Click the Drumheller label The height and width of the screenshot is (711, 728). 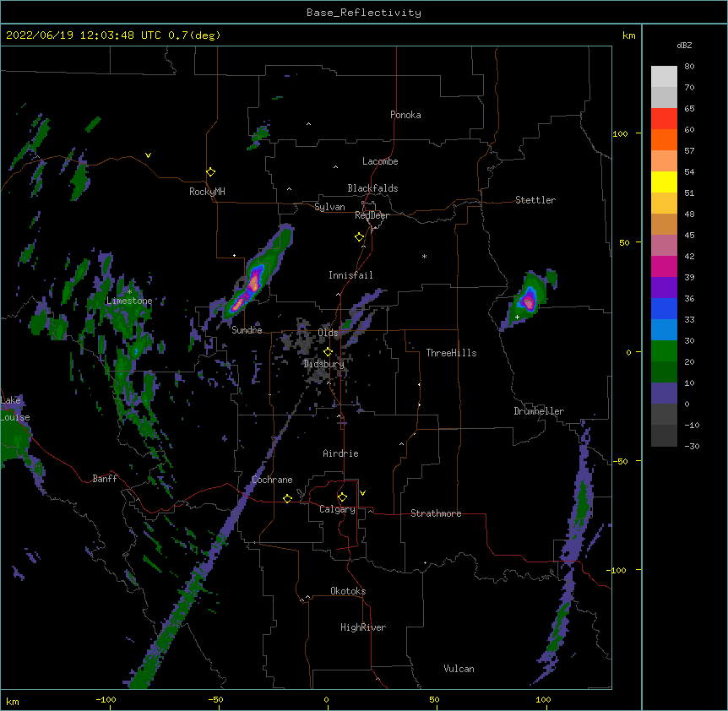pyautogui.click(x=539, y=411)
